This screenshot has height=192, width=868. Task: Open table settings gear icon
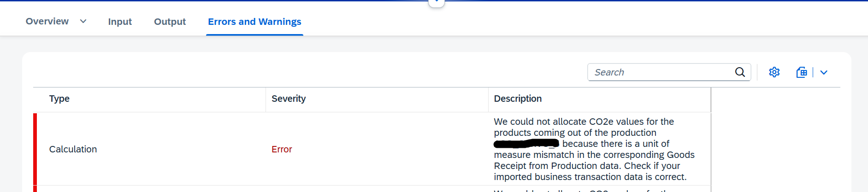pos(774,72)
